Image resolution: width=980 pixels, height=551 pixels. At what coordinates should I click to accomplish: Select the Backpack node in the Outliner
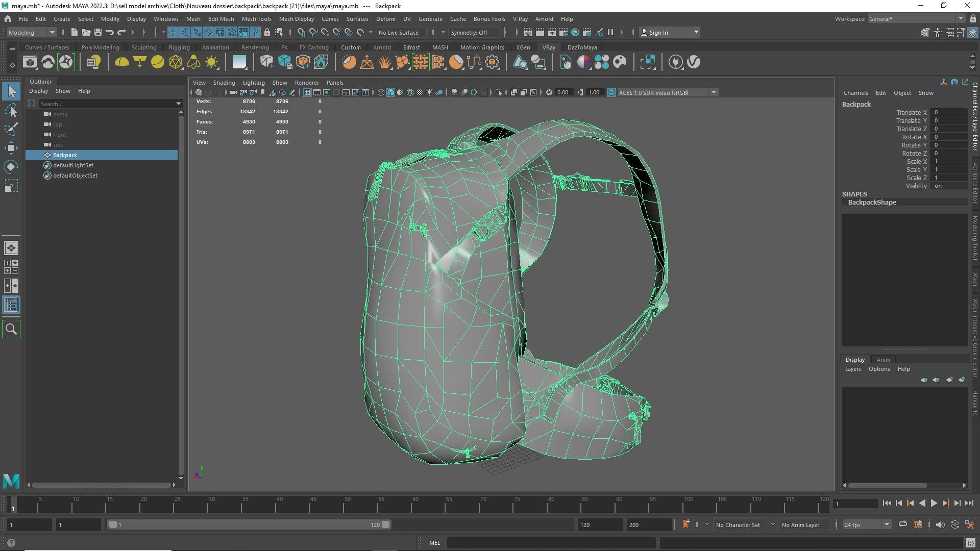(x=102, y=155)
